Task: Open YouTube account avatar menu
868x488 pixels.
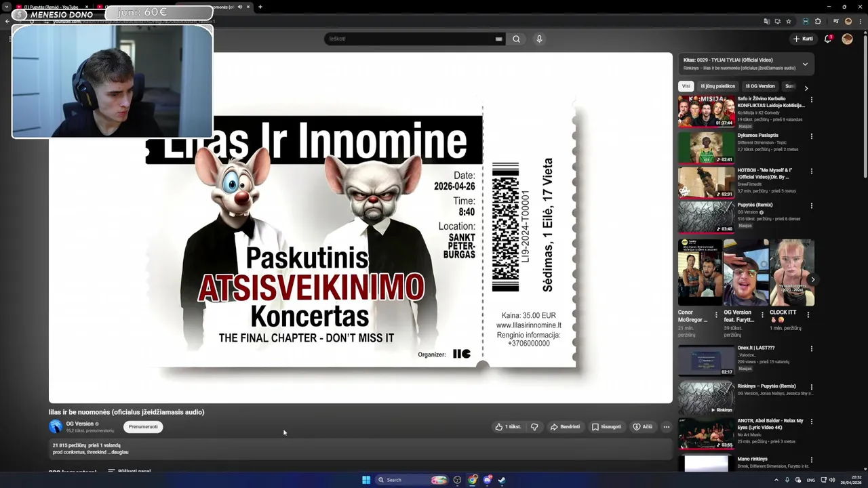Action: [x=847, y=39]
